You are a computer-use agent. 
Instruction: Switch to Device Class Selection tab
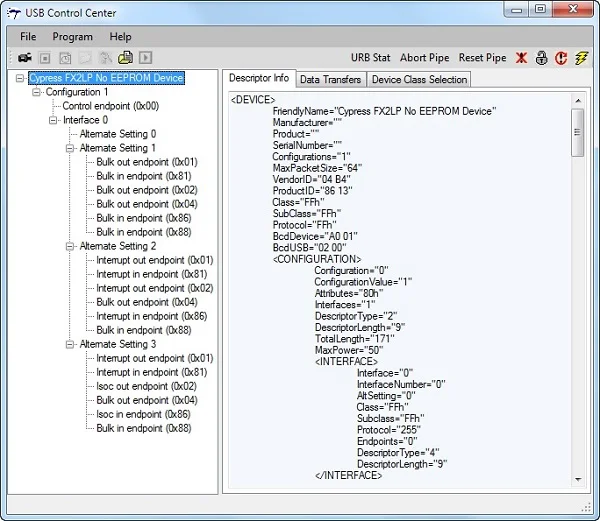coord(419,80)
